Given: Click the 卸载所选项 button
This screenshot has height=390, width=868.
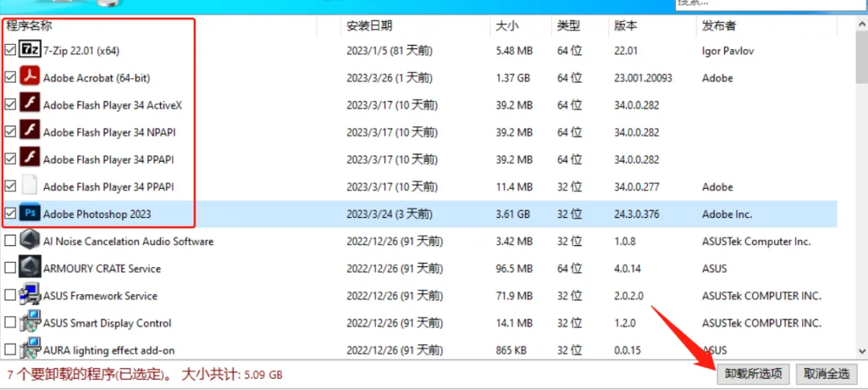Looking at the screenshot, I should pyautogui.click(x=753, y=374).
